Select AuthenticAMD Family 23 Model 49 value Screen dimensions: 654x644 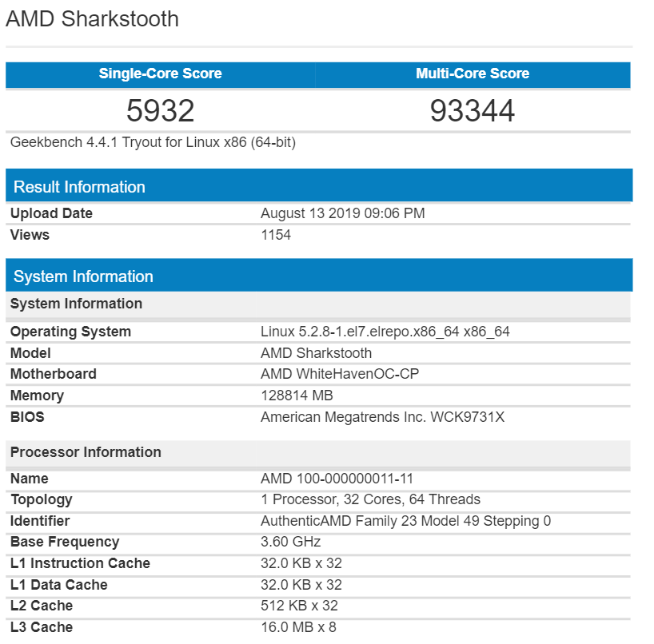click(x=406, y=522)
